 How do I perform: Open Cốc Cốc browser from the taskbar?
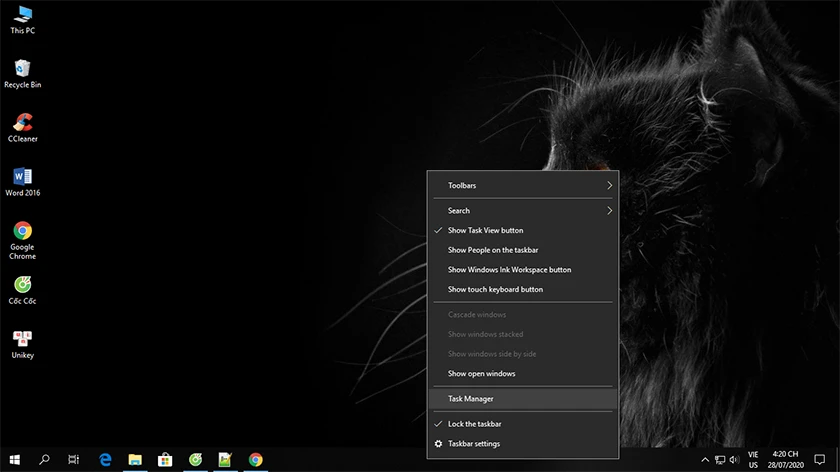coord(196,460)
